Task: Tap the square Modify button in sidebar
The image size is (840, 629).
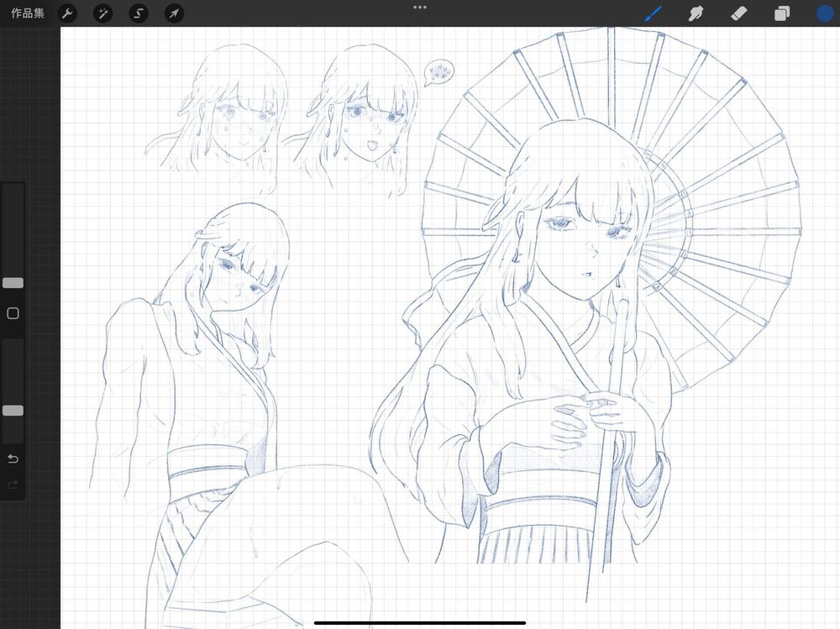Action: click(x=13, y=313)
